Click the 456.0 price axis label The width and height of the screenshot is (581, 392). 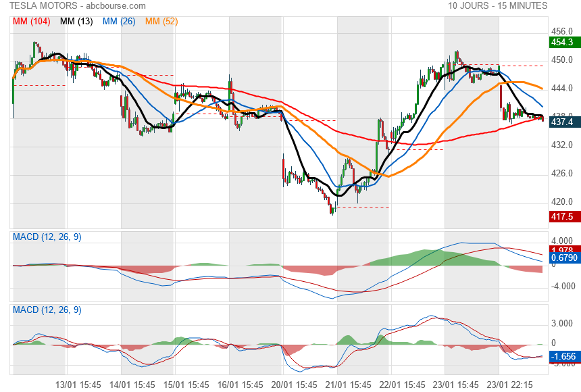[562, 31]
